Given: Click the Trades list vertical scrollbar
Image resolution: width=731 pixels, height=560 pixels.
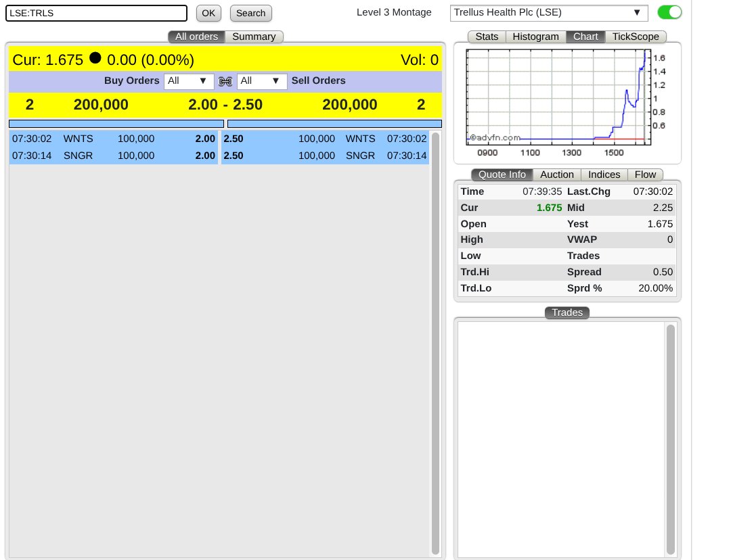Looking at the screenshot, I should (x=670, y=440).
